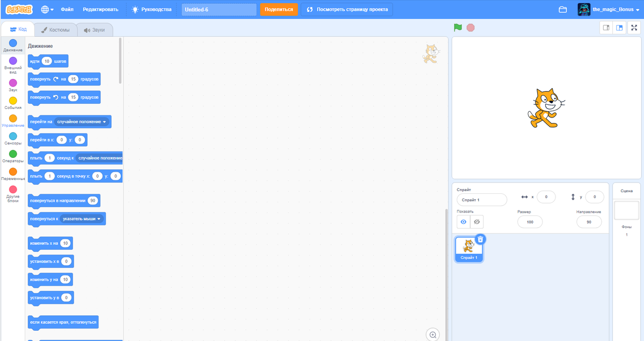Click the sprite x coordinate field

[546, 197]
